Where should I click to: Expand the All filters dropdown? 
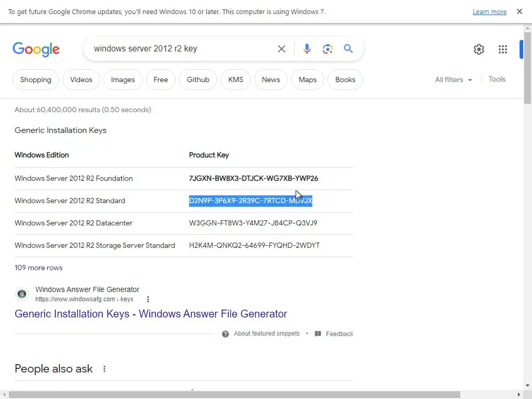tap(454, 79)
